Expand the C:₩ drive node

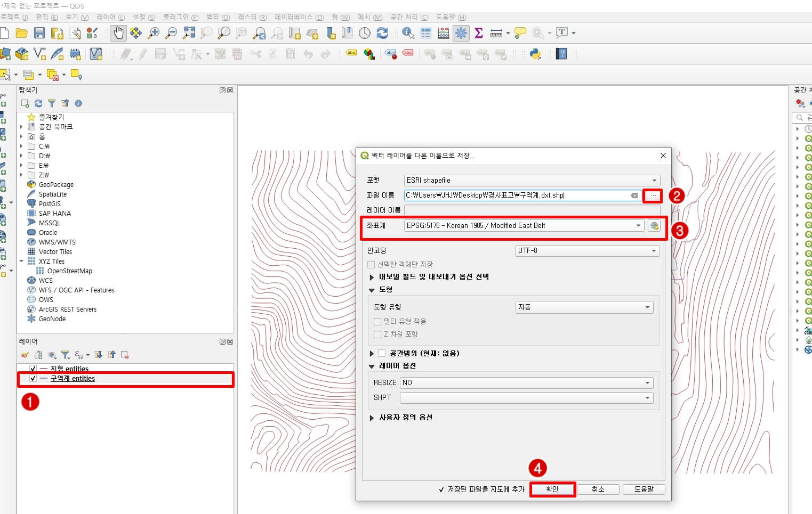point(21,146)
